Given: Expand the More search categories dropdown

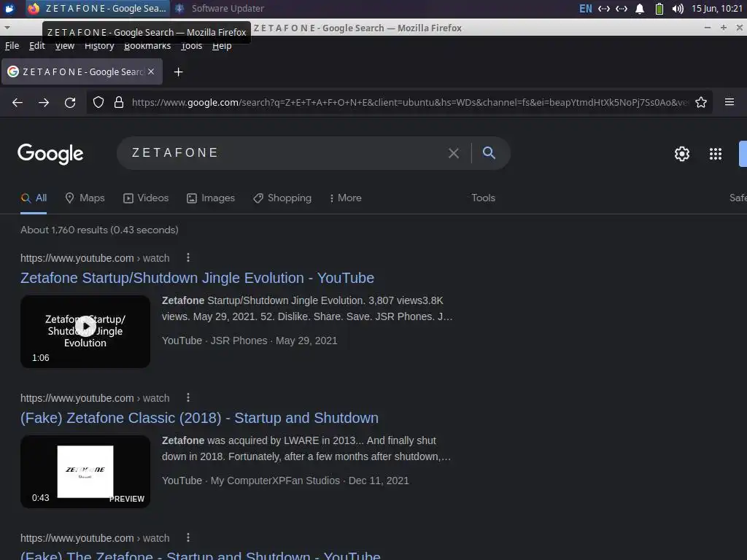Looking at the screenshot, I should 345,198.
